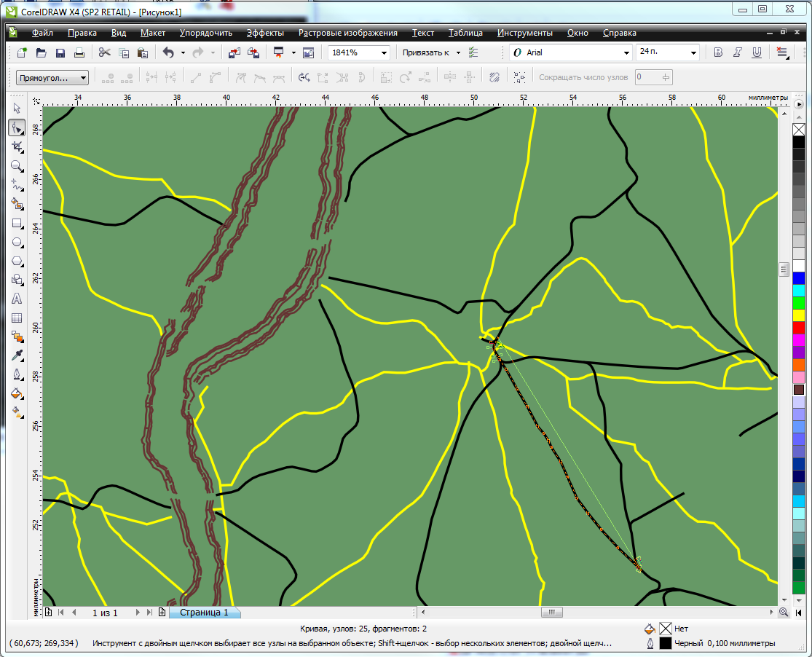Undo the last action
This screenshot has width=812, height=657.
168,52
